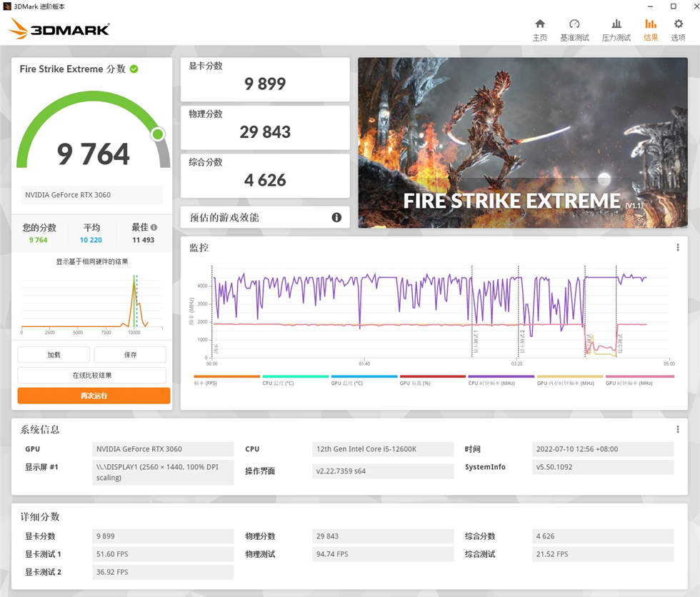Click the 显示屏 #1 DISPLAY1 value
700x597 pixels.
(163, 472)
